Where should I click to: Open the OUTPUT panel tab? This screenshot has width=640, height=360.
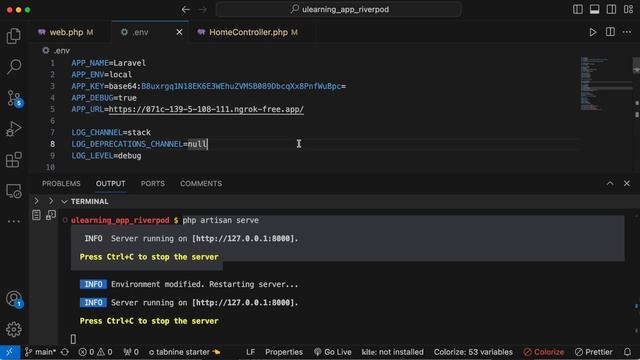111,184
